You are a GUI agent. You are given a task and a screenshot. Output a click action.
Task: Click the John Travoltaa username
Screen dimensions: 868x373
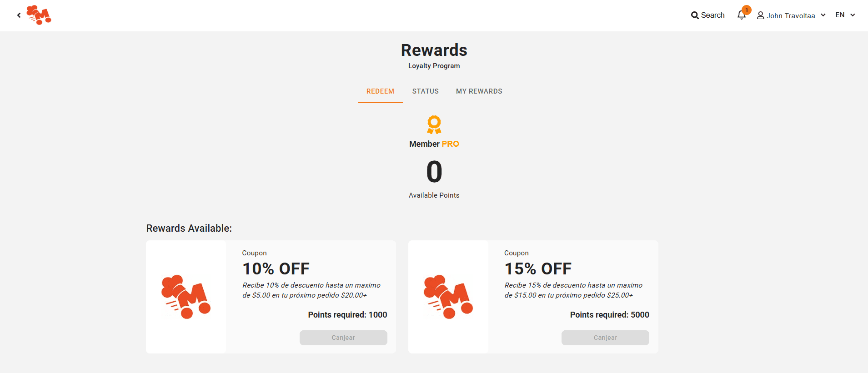point(791,15)
